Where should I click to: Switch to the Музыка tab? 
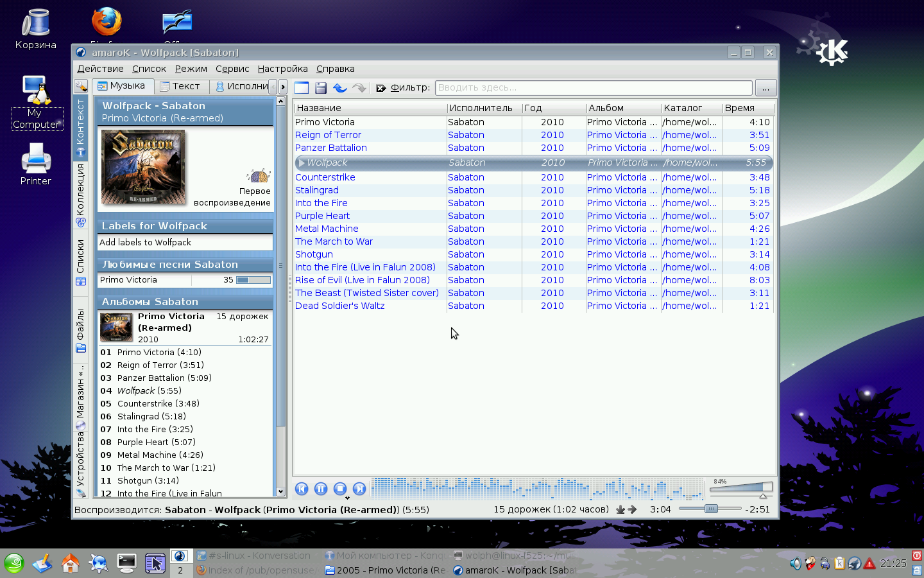coord(121,86)
